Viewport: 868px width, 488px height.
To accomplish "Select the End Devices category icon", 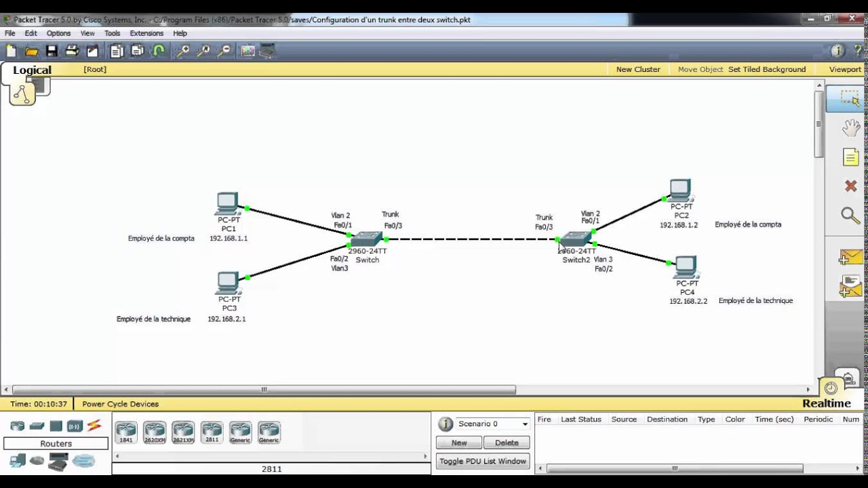I will pyautogui.click(x=18, y=461).
